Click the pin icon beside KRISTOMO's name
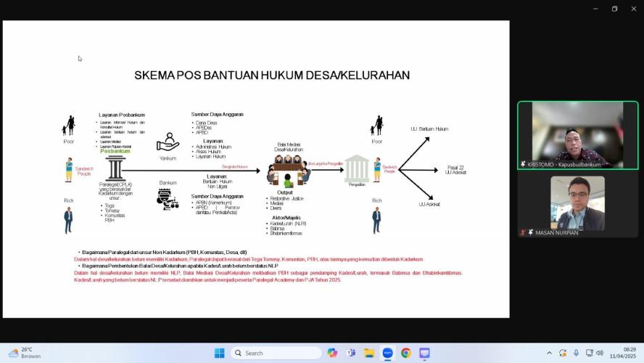The image size is (644, 363). (523, 164)
